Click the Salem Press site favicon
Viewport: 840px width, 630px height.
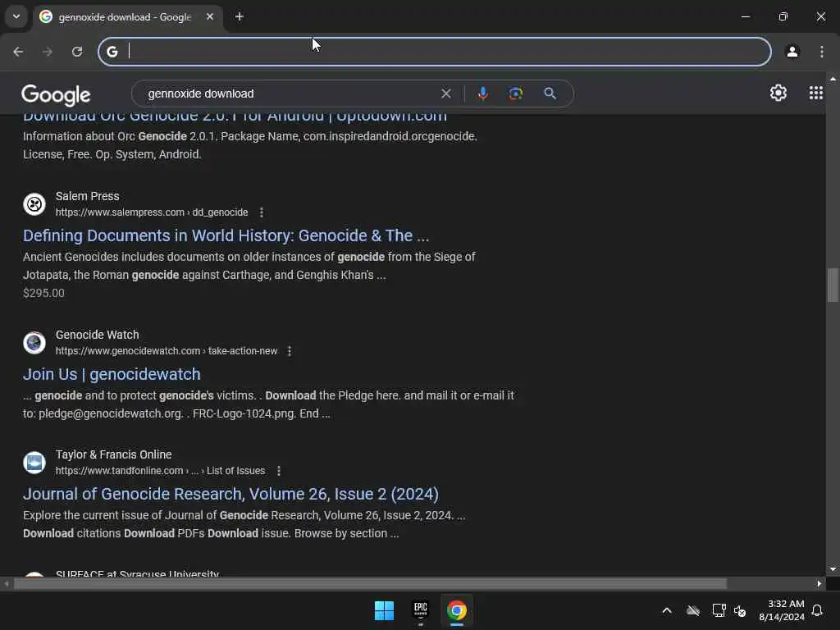tap(34, 204)
